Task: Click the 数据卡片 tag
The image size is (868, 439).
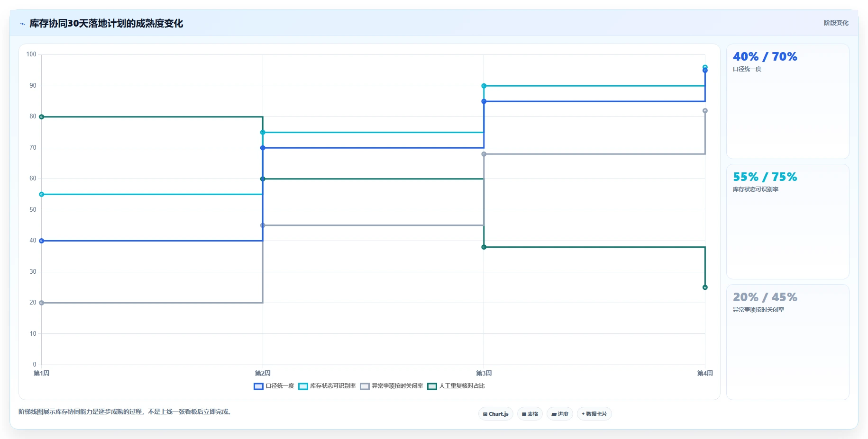Action: (594, 414)
